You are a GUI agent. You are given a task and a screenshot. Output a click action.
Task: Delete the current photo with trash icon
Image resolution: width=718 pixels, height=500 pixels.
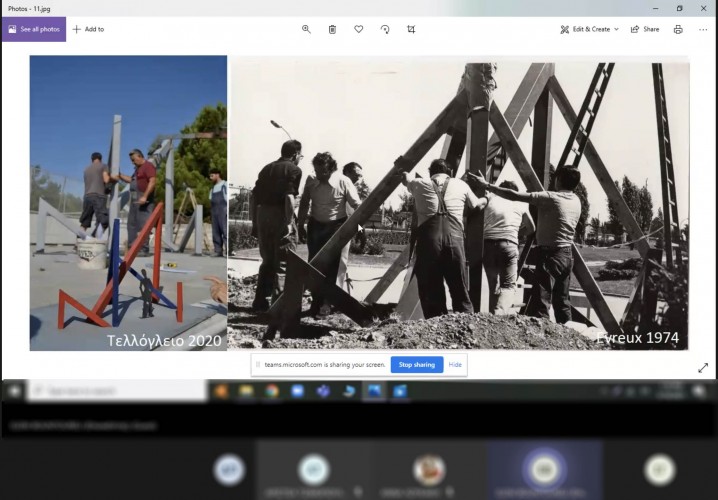(x=332, y=29)
